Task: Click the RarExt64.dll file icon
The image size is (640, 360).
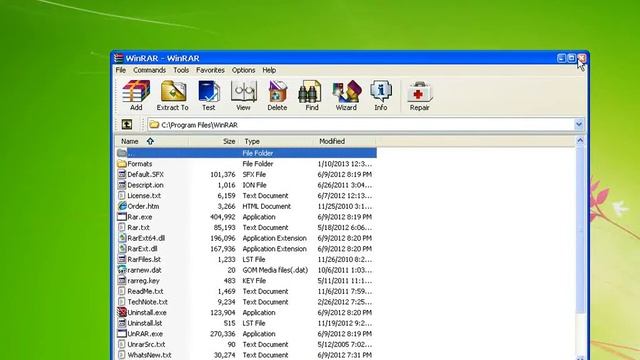Action: click(122, 238)
